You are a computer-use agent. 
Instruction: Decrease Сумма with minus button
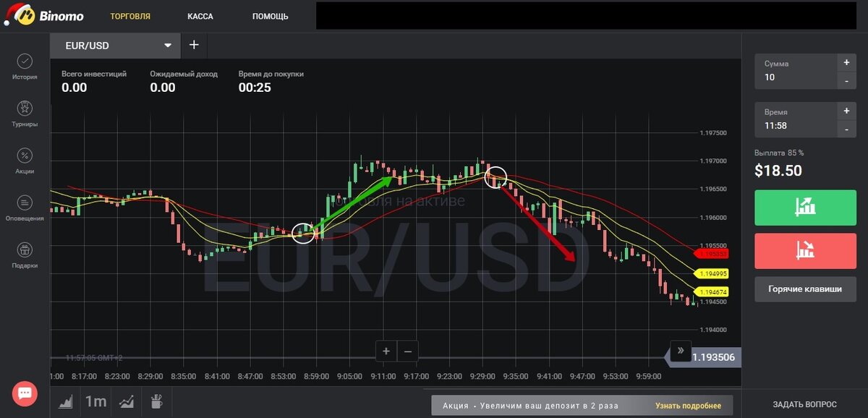click(x=846, y=80)
